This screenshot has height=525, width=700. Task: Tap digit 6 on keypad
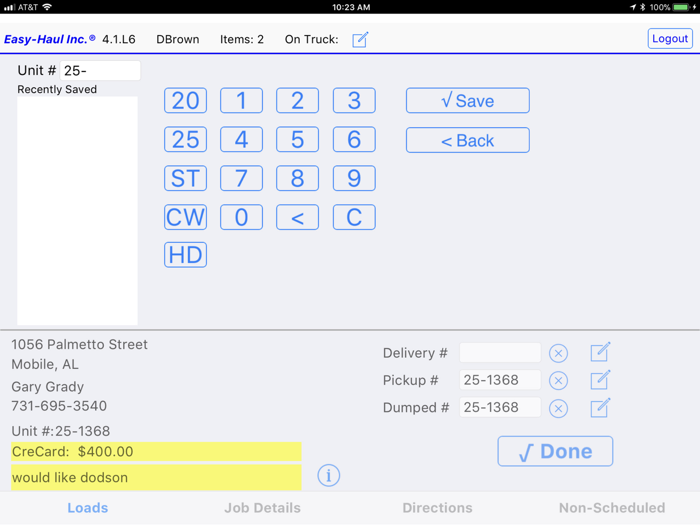coord(354,139)
